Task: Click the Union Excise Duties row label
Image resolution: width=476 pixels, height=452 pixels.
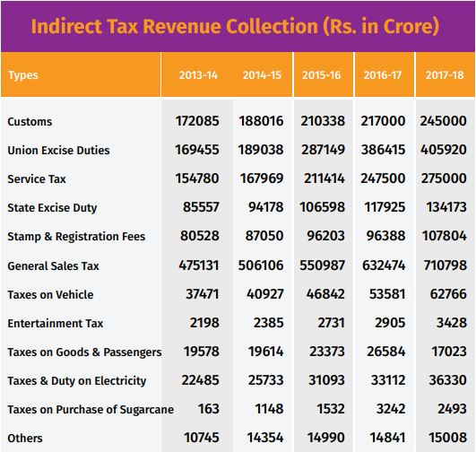Action: pyautogui.click(x=58, y=151)
